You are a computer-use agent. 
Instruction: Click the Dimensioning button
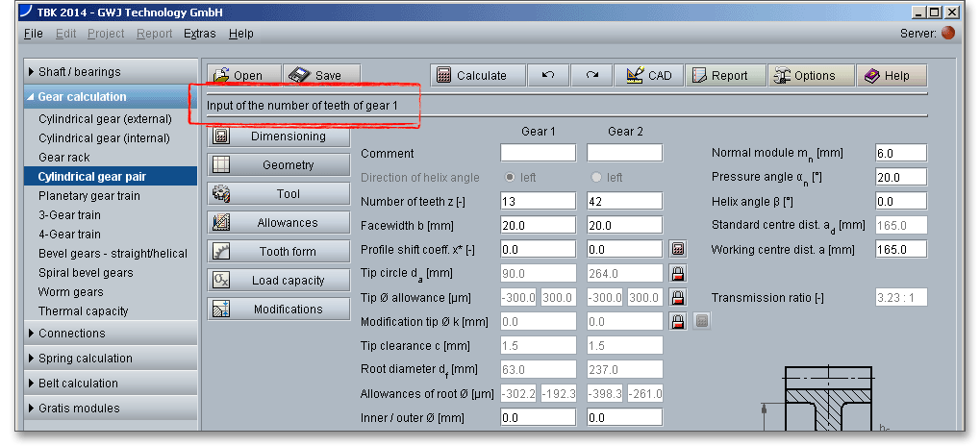[x=279, y=136]
